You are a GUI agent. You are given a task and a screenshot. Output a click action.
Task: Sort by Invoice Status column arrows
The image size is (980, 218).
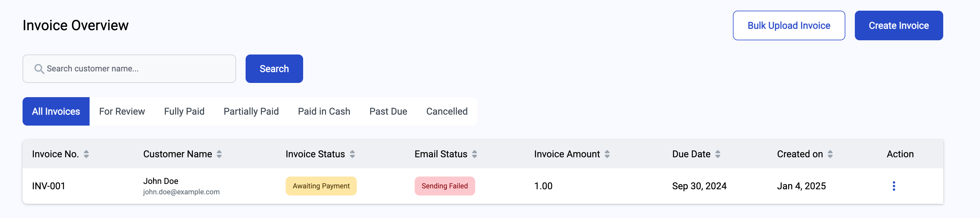click(352, 154)
